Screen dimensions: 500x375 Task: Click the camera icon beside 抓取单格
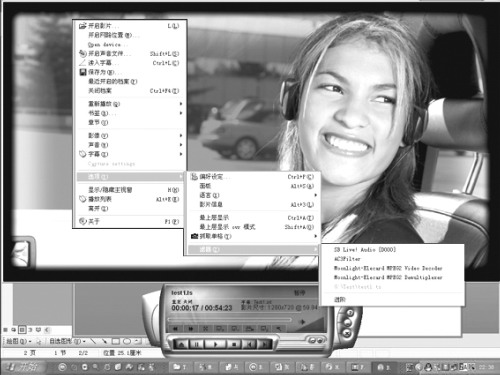click(x=194, y=236)
